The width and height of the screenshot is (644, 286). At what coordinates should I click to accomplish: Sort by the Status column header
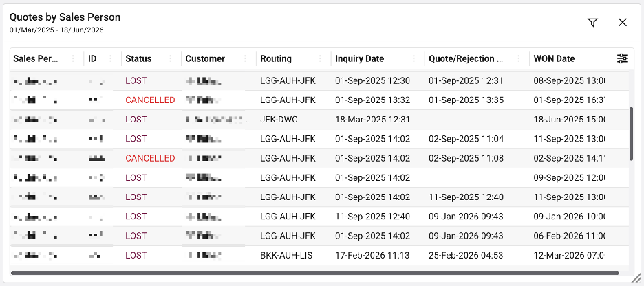(x=138, y=58)
